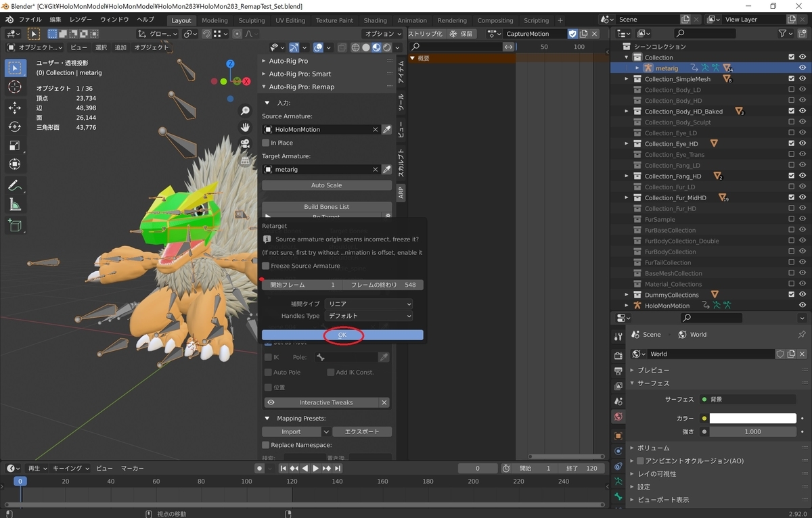The width and height of the screenshot is (812, 518).
Task: Open the World properties tab icon
Action: point(618,417)
